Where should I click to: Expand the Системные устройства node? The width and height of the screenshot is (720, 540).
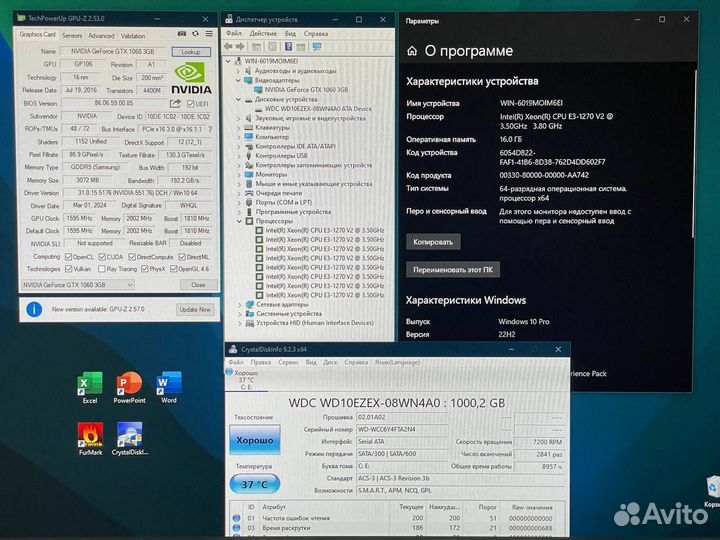pyautogui.click(x=239, y=314)
